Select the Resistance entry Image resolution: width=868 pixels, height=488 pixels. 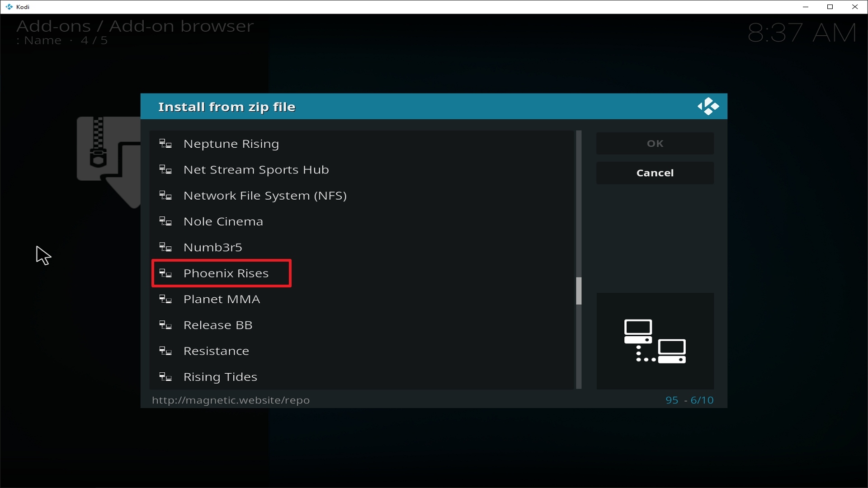362,351
